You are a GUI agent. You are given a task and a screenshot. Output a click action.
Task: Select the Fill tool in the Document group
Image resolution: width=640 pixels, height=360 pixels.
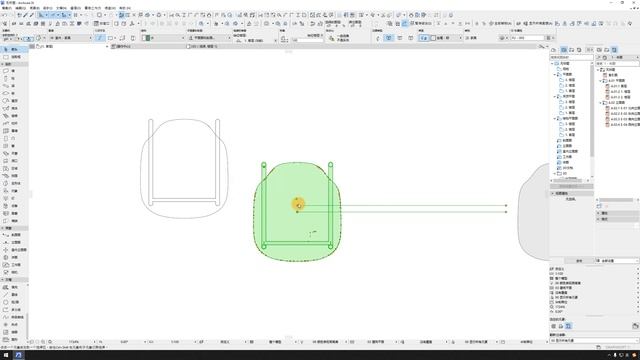pyautogui.click(x=14, y=287)
